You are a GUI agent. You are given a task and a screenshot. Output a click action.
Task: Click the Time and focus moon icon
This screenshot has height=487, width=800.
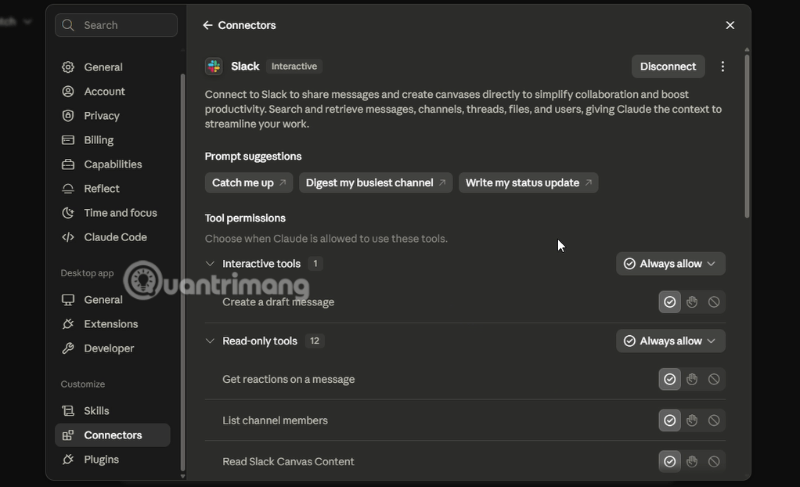(x=68, y=213)
